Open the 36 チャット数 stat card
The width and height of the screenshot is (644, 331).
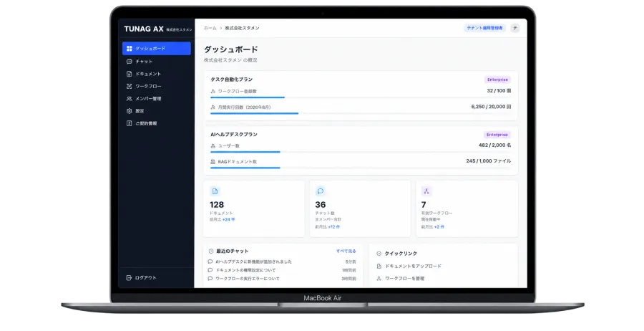(x=360, y=209)
